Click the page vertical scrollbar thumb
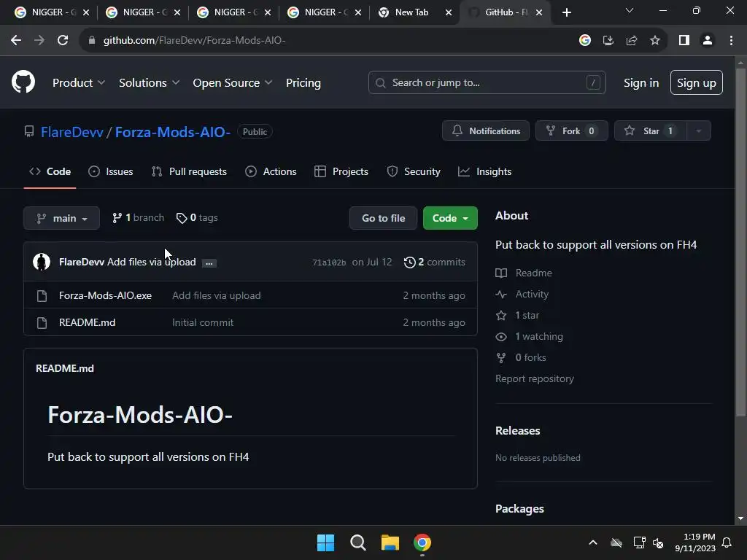Screen dimensions: 747x560 click(x=740, y=241)
